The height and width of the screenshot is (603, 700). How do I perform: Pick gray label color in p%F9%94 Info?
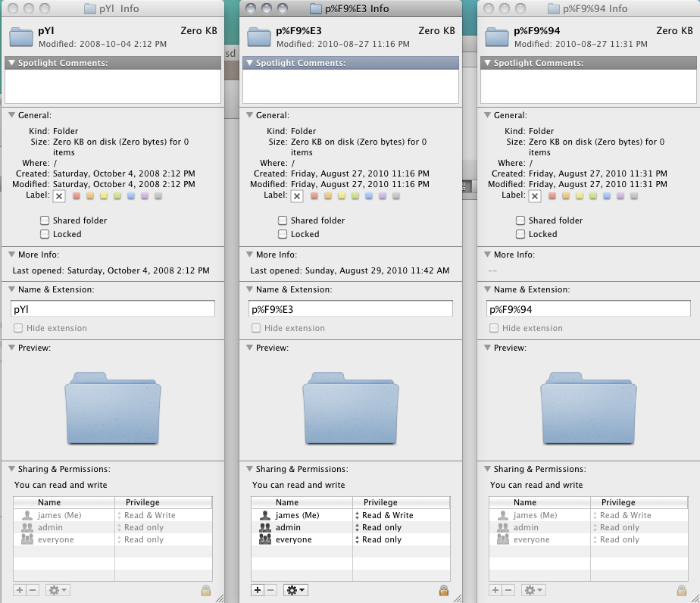[634, 196]
